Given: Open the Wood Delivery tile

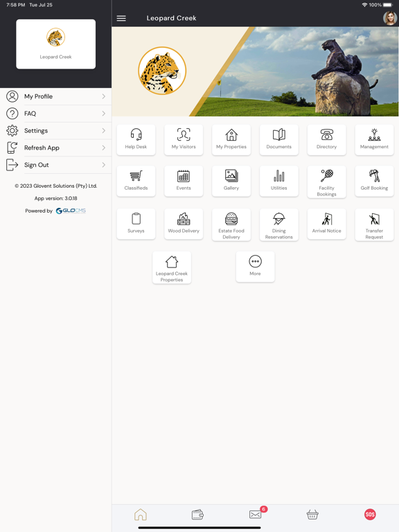Looking at the screenshot, I should pyautogui.click(x=184, y=224).
